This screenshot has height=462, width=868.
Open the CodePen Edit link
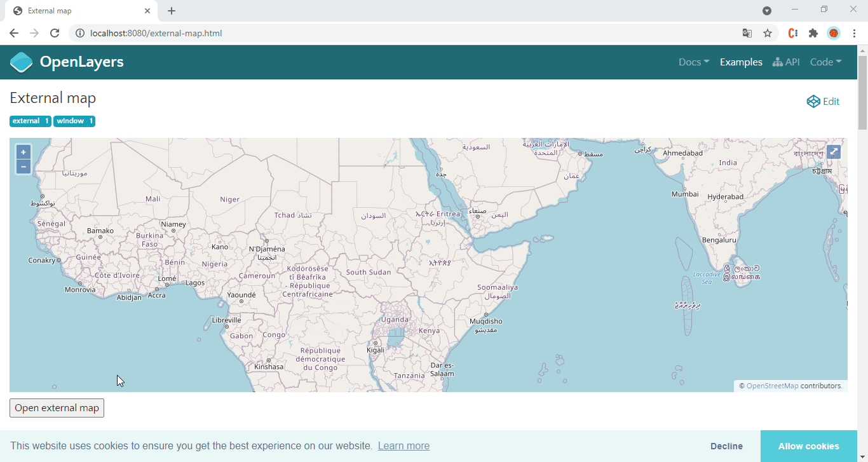tap(824, 101)
